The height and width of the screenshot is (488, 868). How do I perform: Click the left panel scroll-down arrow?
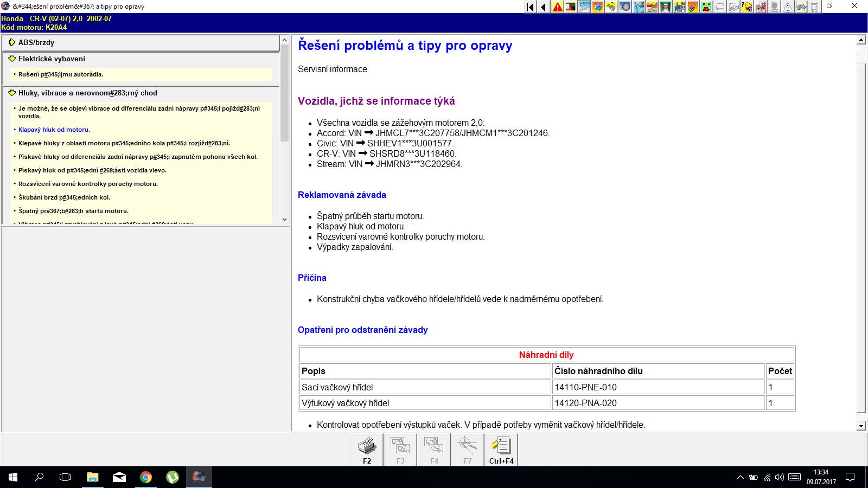284,220
